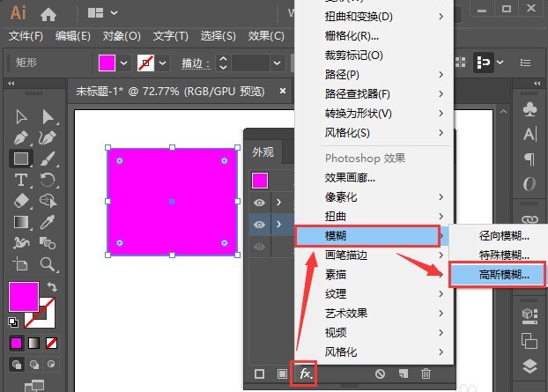Viewport: 548px width, 392px height.
Task: Open the 对象(O) menu
Action: coord(122,35)
